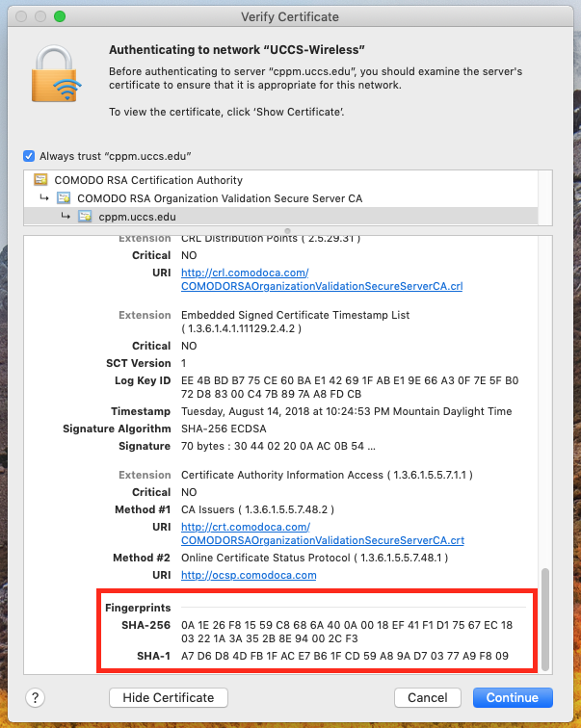Click the SHA-256 ECDSA signature algorithm value
581x728 pixels.
(224, 429)
